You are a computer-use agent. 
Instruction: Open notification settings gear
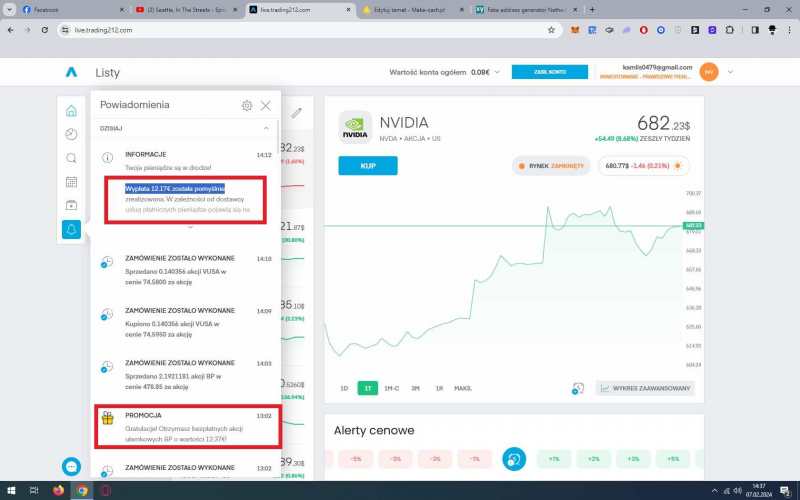pos(247,105)
